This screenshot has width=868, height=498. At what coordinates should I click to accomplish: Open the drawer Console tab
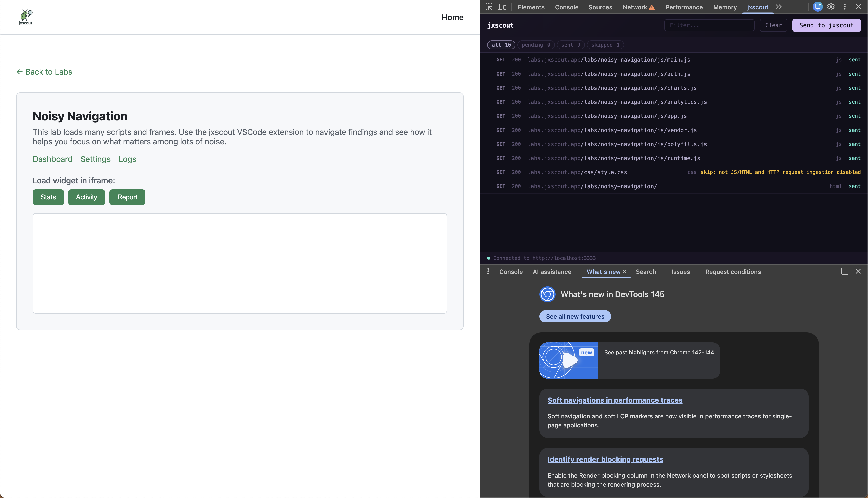pyautogui.click(x=511, y=272)
